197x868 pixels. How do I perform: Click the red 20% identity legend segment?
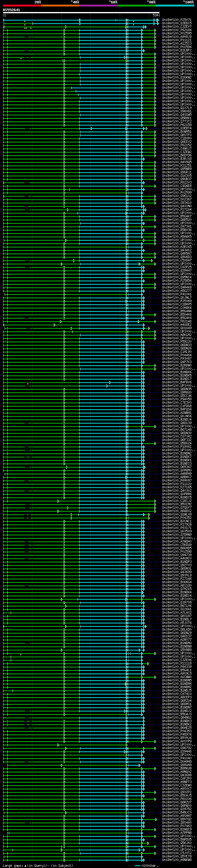pyautogui.click(x=22, y=6)
